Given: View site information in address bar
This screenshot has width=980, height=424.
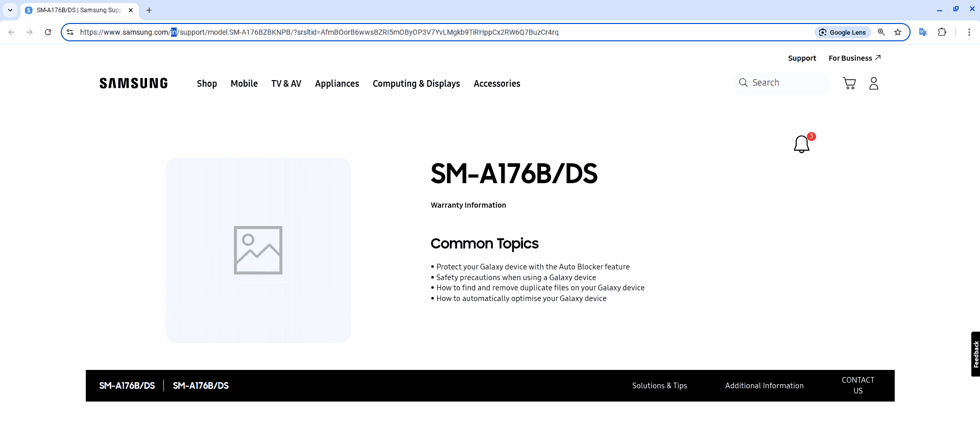Looking at the screenshot, I should coord(70,32).
